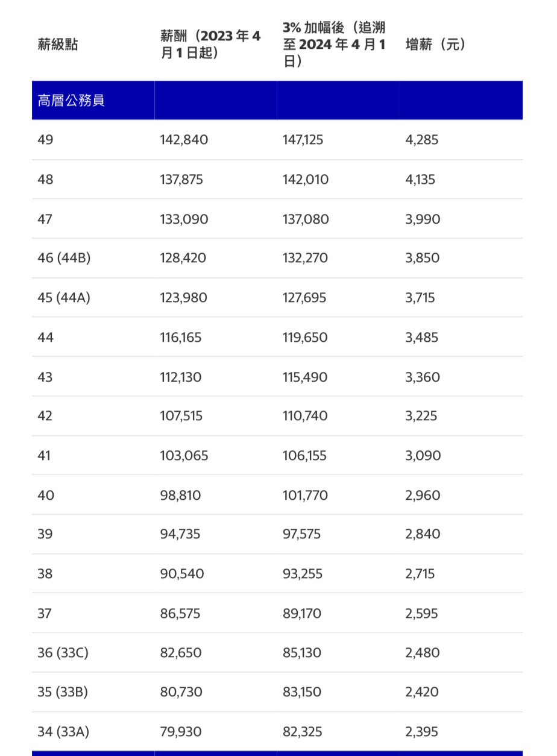
Task: Select the 薪酬 2023年4月1日起 column header
Action: click(210, 45)
